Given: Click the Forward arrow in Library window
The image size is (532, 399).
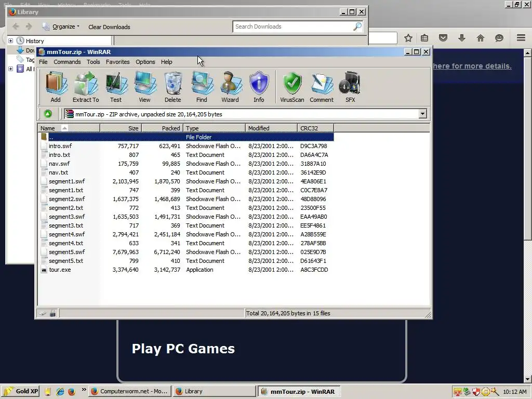Looking at the screenshot, I should tap(29, 26).
